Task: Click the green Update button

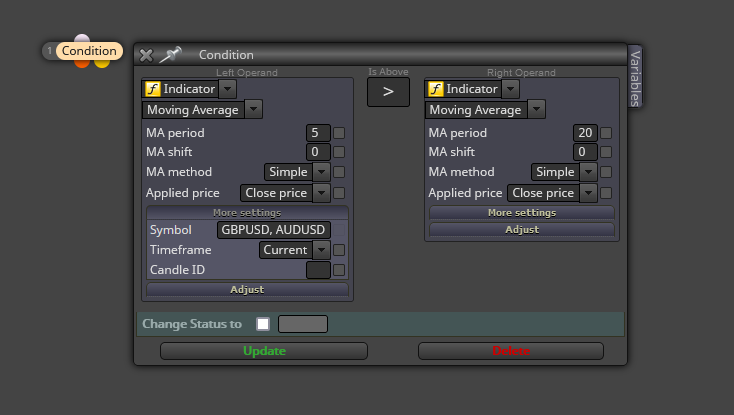Action: [x=264, y=351]
